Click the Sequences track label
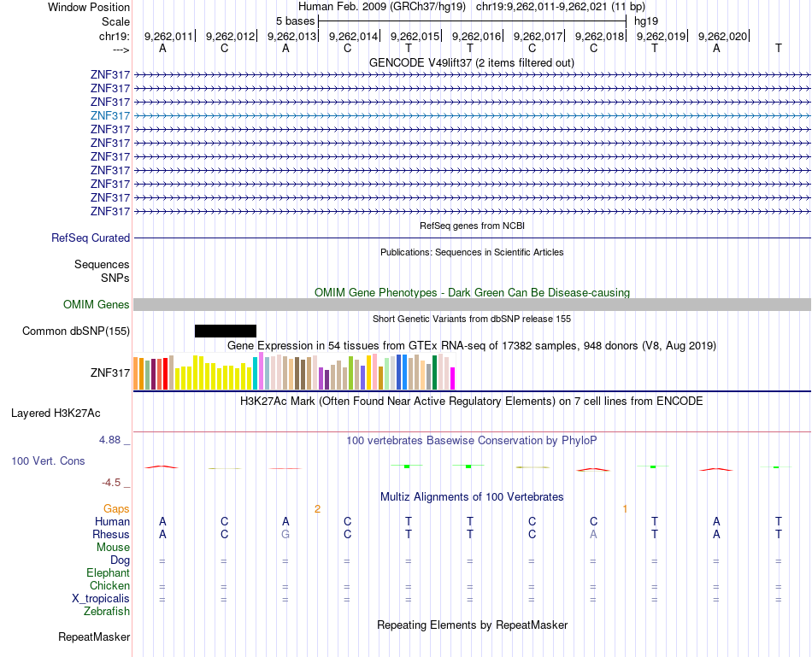 click(x=102, y=264)
